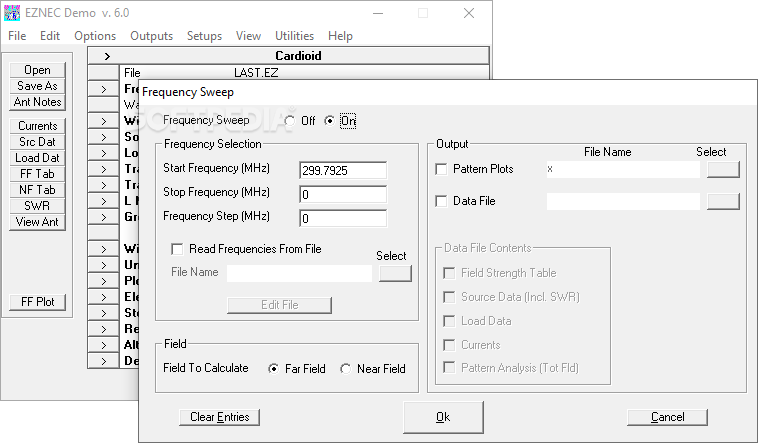Open the Outputs menu
Image resolution: width=758 pixels, height=443 pixels.
coord(151,36)
